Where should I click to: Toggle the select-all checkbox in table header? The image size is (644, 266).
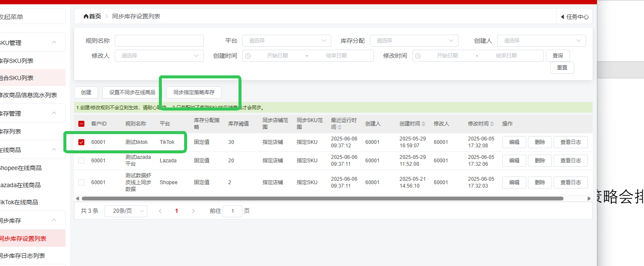pos(81,124)
